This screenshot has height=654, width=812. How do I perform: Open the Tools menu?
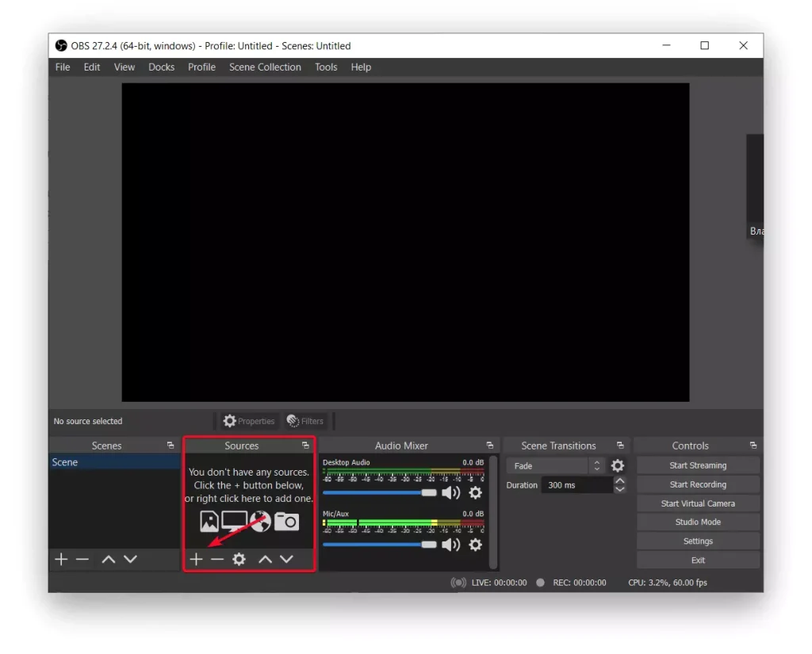(326, 67)
